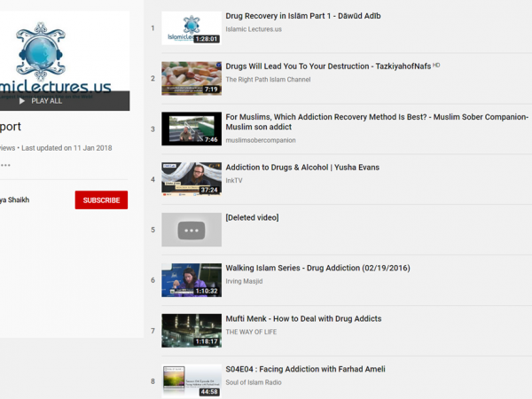Click the deleted video placeholder icon

tap(192, 231)
